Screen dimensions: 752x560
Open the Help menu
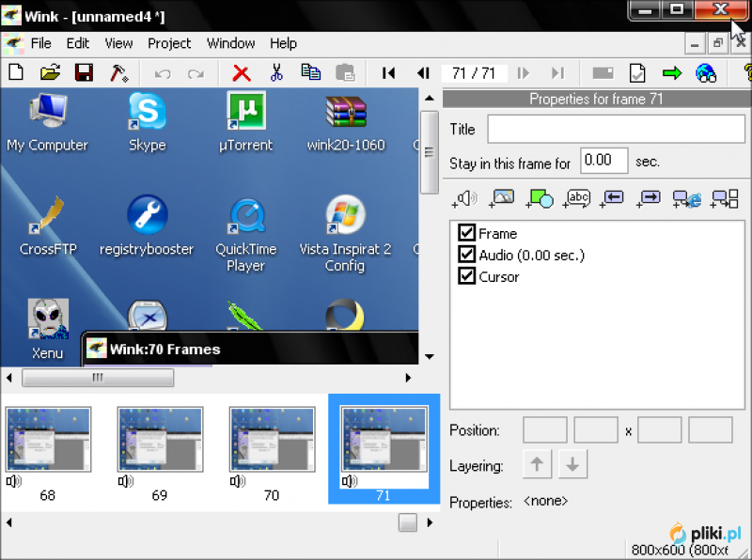pyautogui.click(x=283, y=43)
